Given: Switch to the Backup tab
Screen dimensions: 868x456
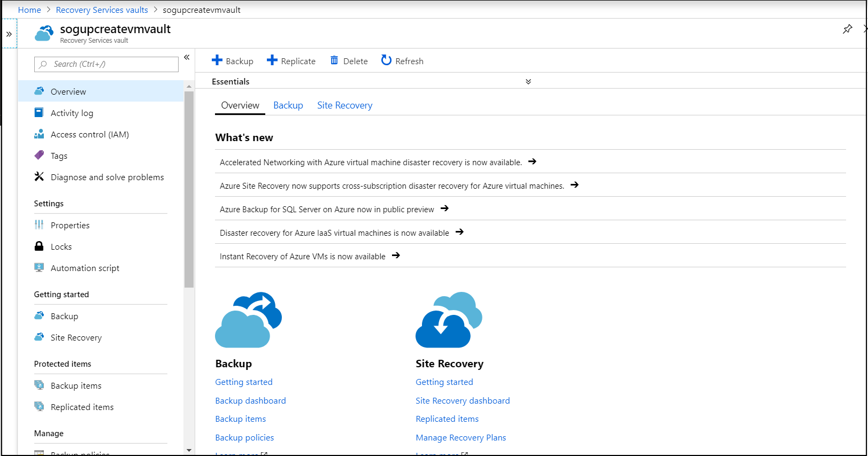Looking at the screenshot, I should click(288, 105).
